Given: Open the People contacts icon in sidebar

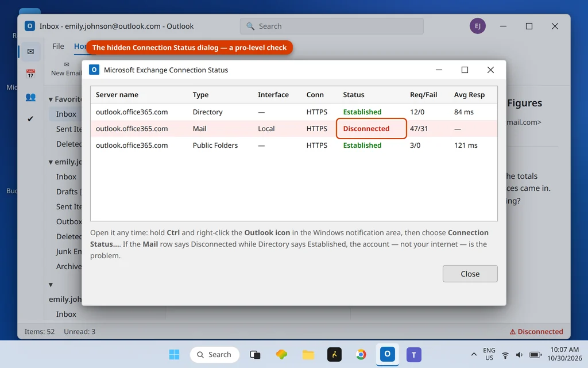Looking at the screenshot, I should [30, 97].
